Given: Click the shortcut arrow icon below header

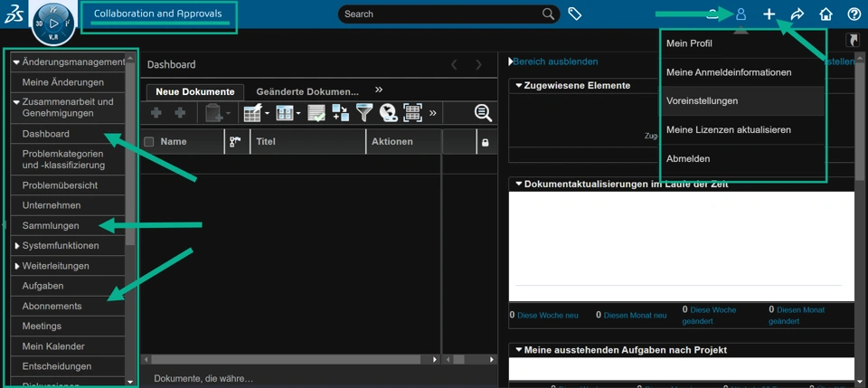Looking at the screenshot, I should (853, 40).
